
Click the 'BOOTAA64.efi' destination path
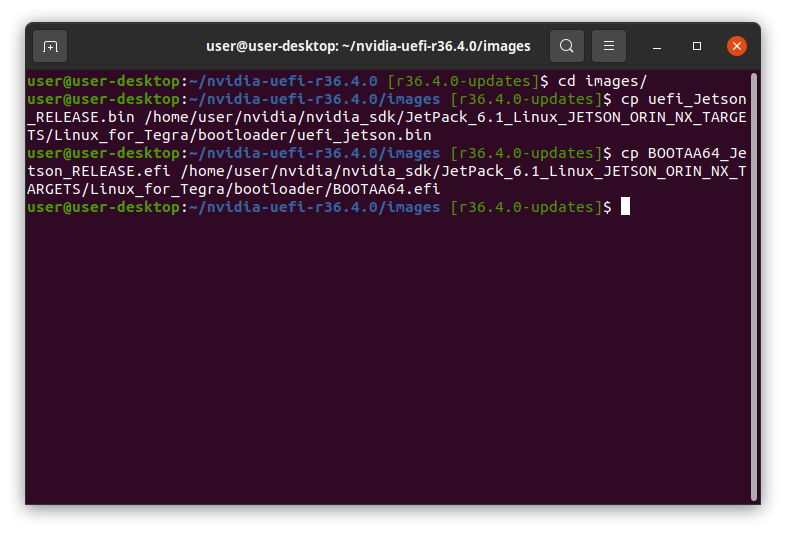(386, 190)
